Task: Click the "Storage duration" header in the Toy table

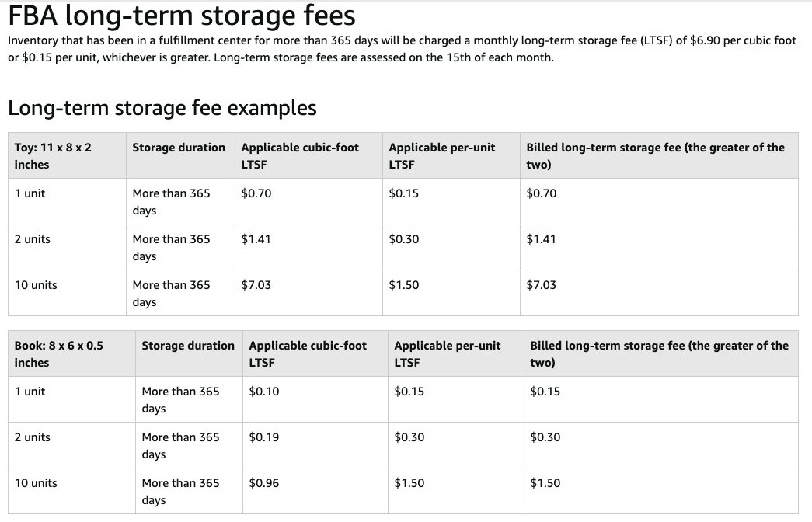Action: point(179,148)
